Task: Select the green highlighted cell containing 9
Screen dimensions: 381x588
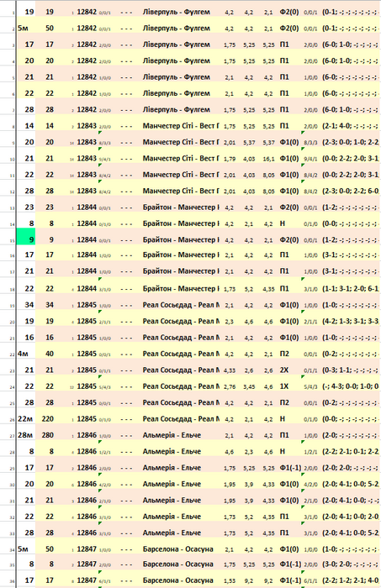Action: 26,239
